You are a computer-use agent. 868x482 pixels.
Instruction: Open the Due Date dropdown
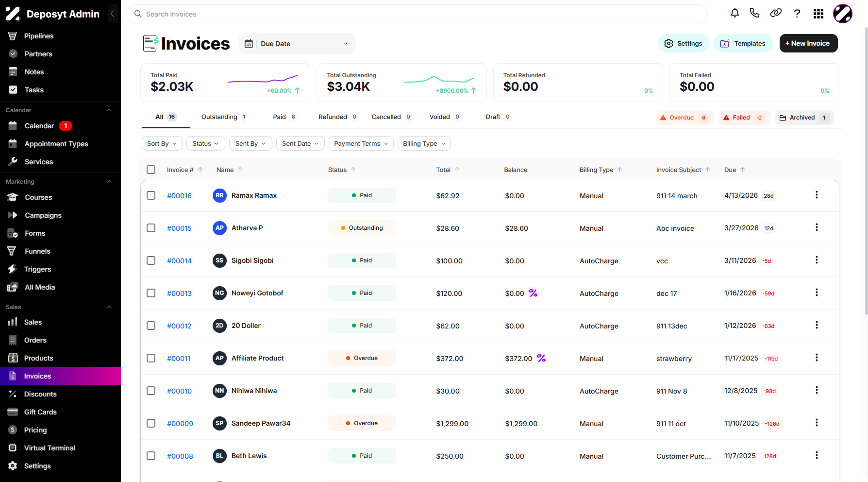[x=297, y=44]
